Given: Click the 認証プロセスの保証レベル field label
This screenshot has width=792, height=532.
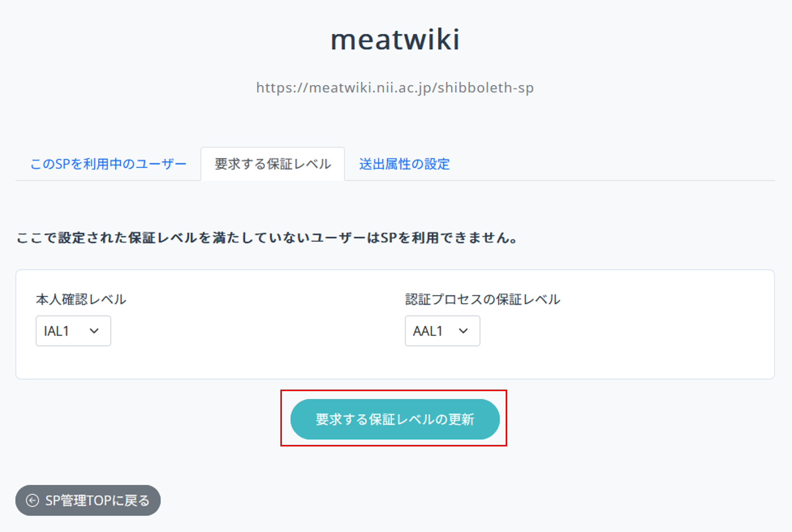Looking at the screenshot, I should pos(482,300).
